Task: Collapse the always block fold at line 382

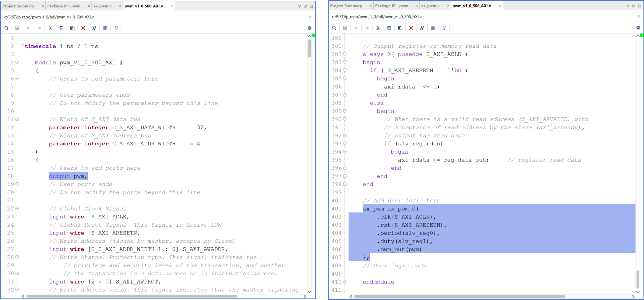Action: [x=345, y=54]
